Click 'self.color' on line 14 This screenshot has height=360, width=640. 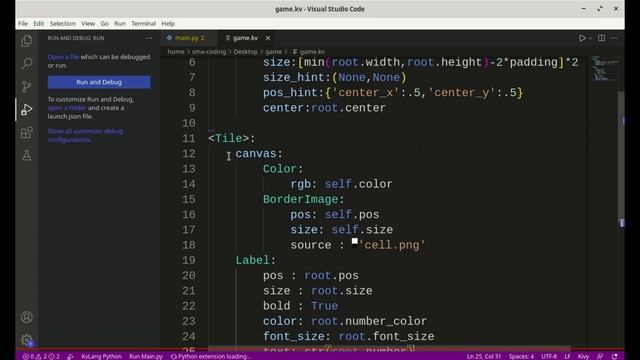(358, 184)
